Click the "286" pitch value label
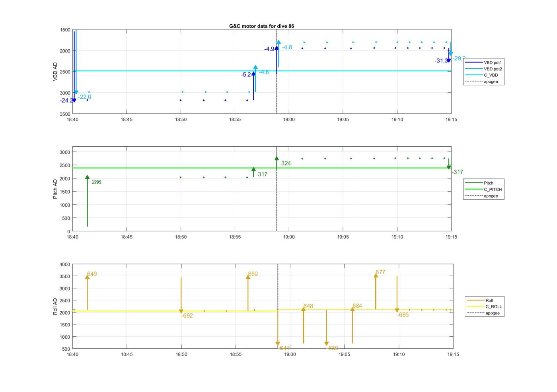The width and height of the screenshot is (557, 392). [96, 182]
